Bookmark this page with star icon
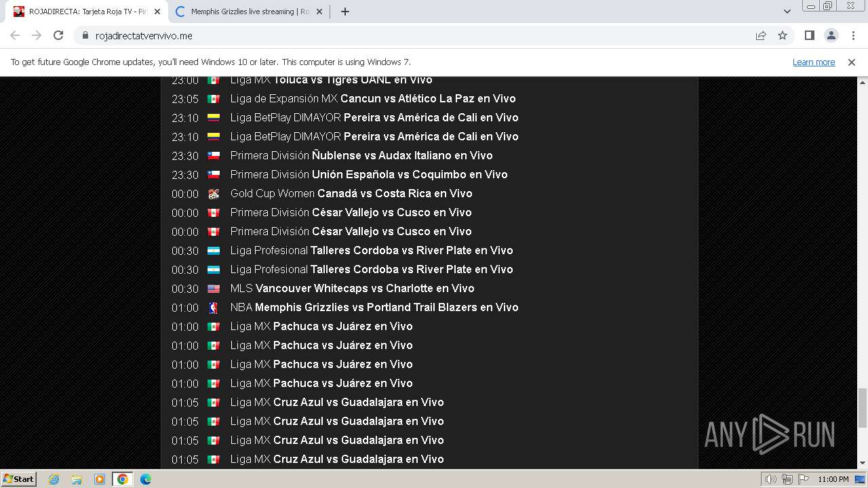This screenshot has height=488, width=868. coord(783,36)
